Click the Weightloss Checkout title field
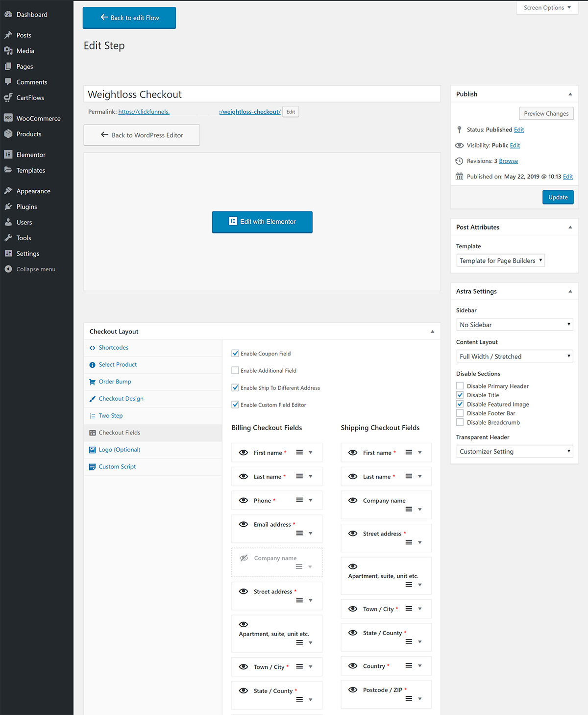Viewport: 588px width, 715px height. 262,94
